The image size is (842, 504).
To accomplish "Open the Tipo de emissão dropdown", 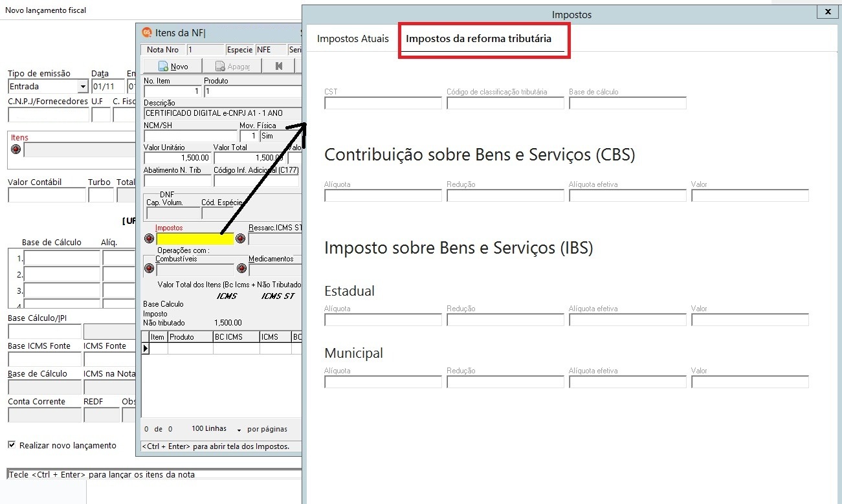I will 83,87.
